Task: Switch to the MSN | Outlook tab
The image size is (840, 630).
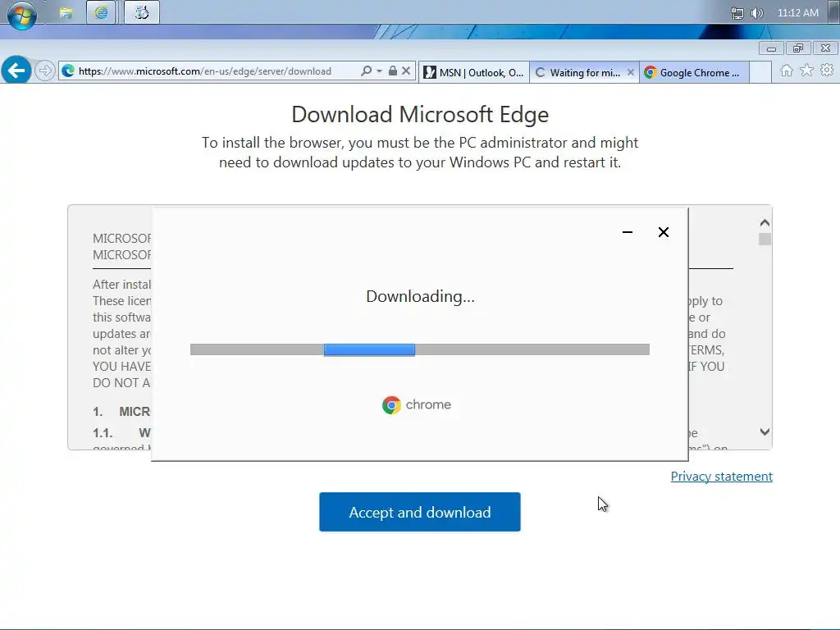Action: point(473,72)
